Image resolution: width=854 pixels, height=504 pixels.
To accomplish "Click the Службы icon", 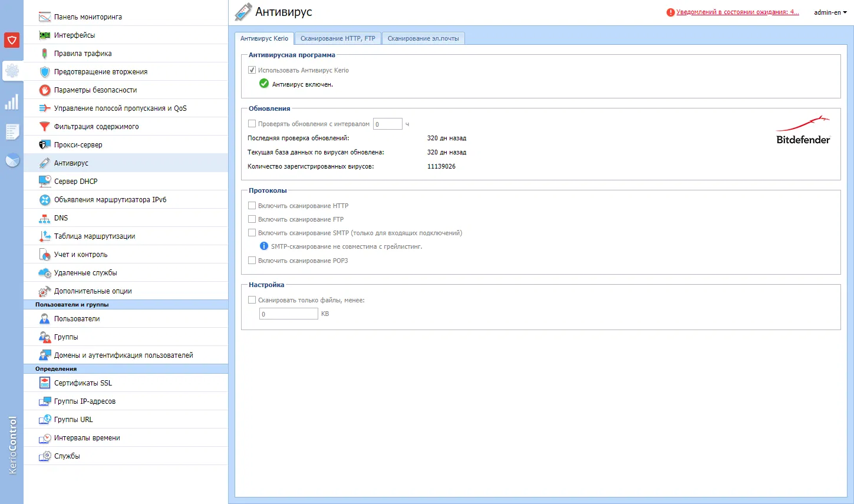I will click(45, 456).
